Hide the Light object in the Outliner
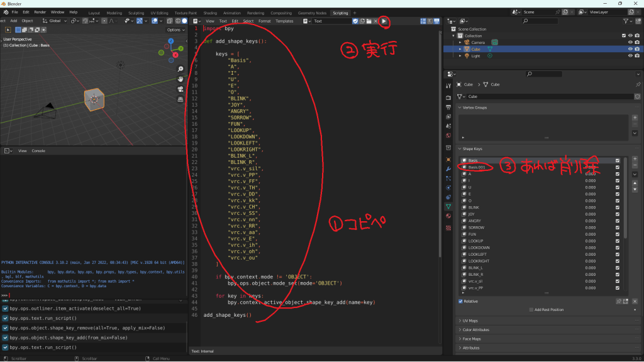This screenshot has height=362, width=644. click(x=630, y=55)
